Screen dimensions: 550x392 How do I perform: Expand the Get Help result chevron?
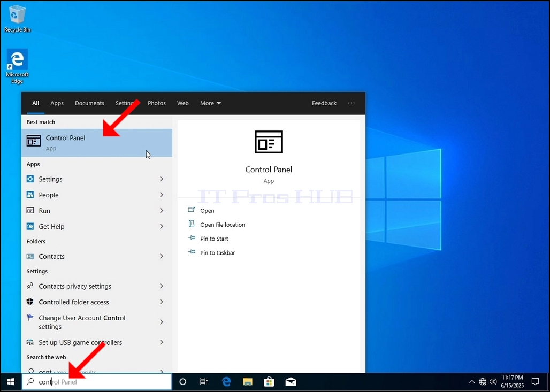click(x=162, y=227)
